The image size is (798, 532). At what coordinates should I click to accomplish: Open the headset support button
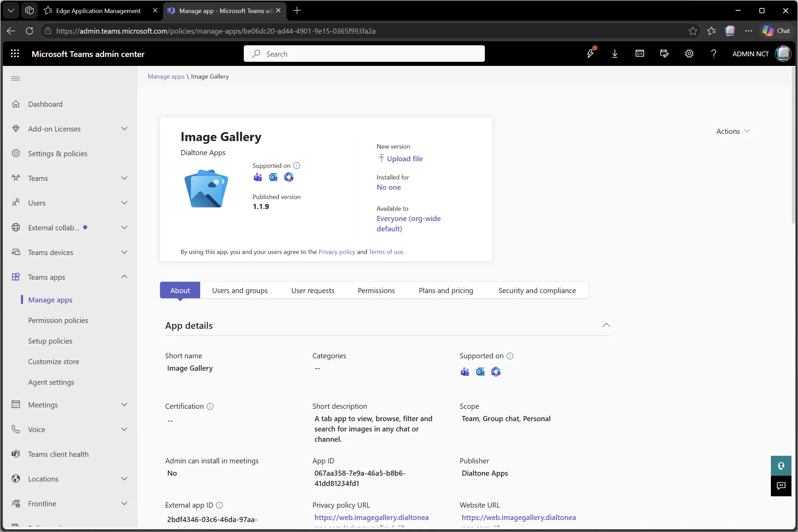[781, 466]
